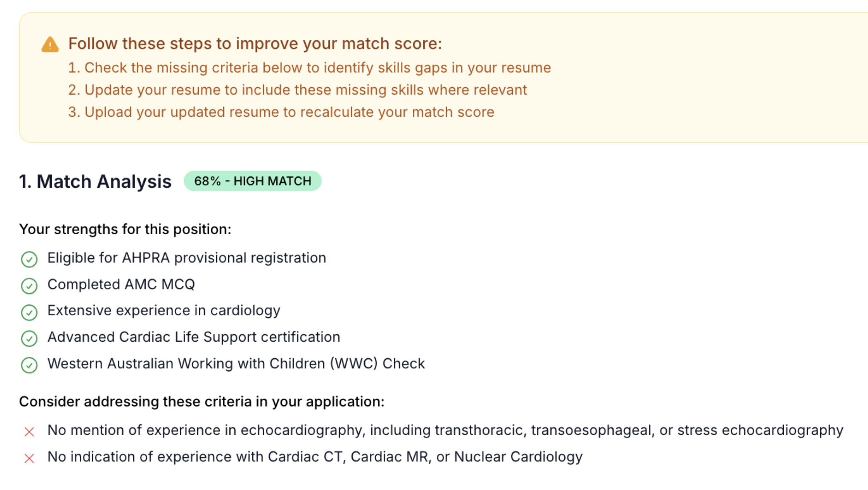Click step three about uploading updated resume
The height and width of the screenshot is (490, 868).
pyautogui.click(x=281, y=112)
